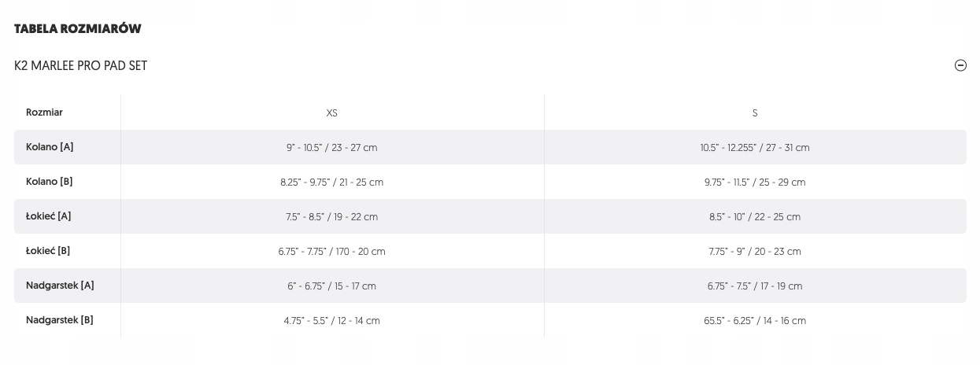Click S Nadgarstek [B] value 14 - 16 cm
This screenshot has height=365, width=980.
click(755, 321)
